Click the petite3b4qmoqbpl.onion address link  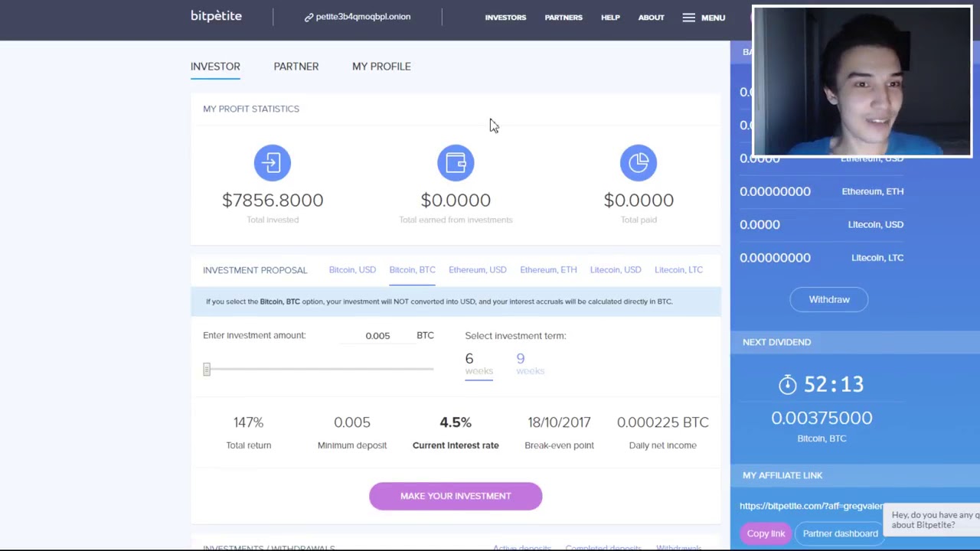[363, 17]
